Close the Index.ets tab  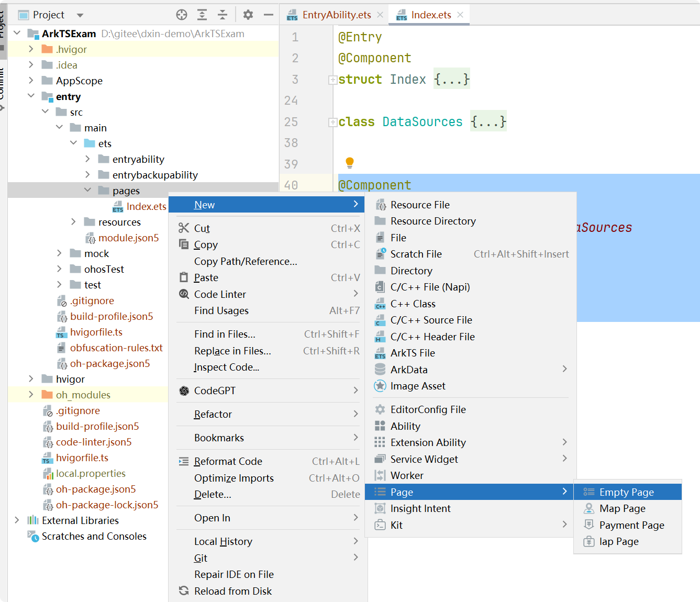[x=460, y=15]
